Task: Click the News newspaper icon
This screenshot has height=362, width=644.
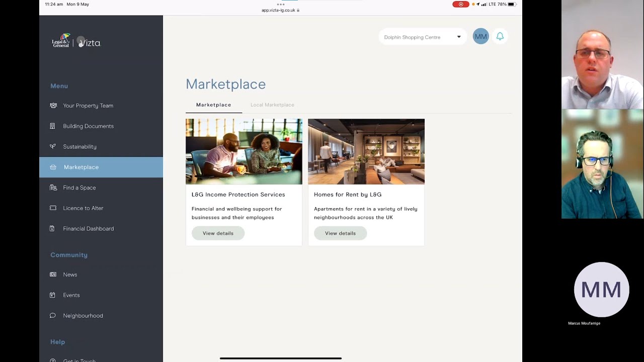Action: coord(53,275)
